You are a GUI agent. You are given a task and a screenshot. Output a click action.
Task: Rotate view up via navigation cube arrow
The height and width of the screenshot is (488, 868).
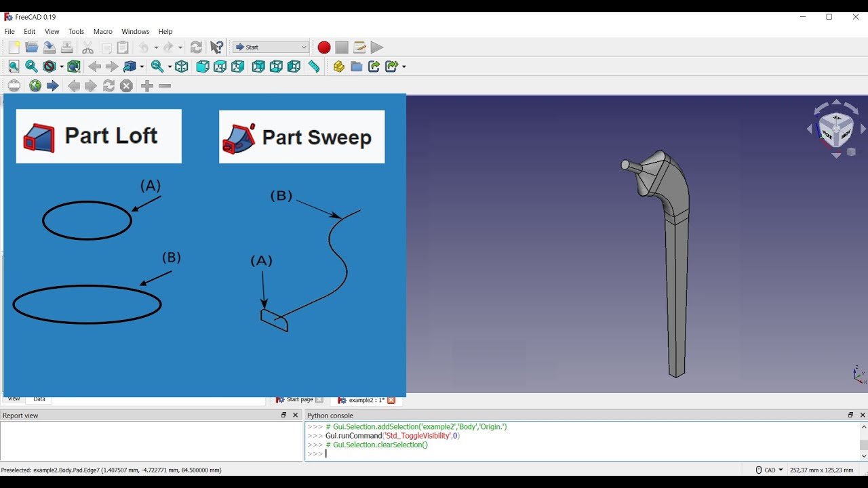pyautogui.click(x=836, y=102)
